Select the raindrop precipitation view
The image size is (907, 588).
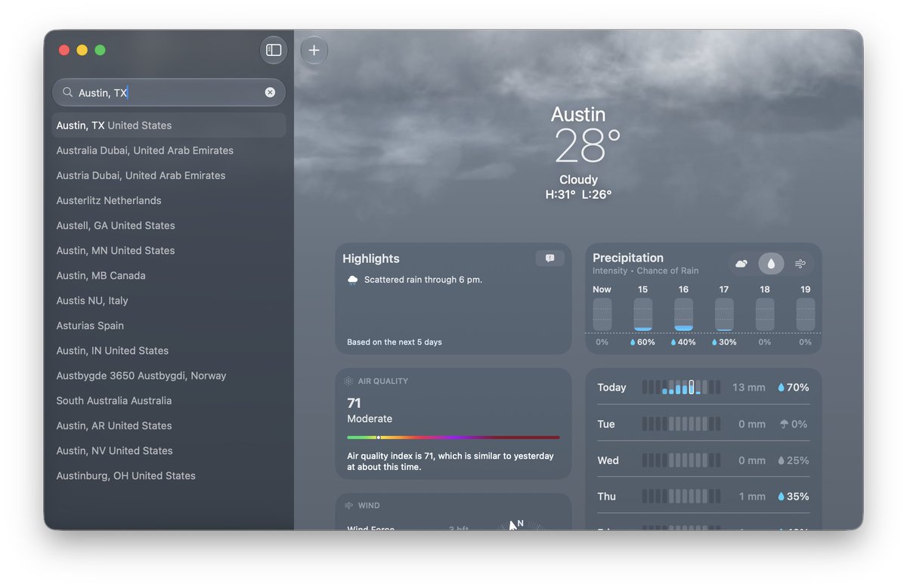[771, 264]
